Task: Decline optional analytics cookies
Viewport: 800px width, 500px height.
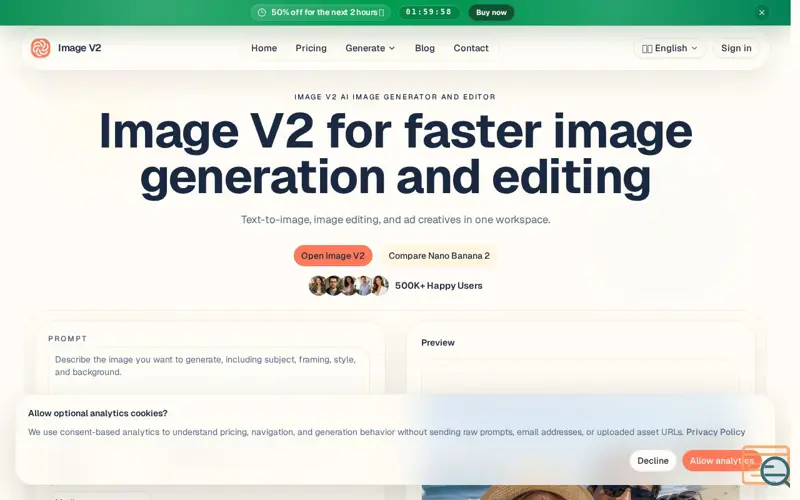Action: [x=653, y=461]
